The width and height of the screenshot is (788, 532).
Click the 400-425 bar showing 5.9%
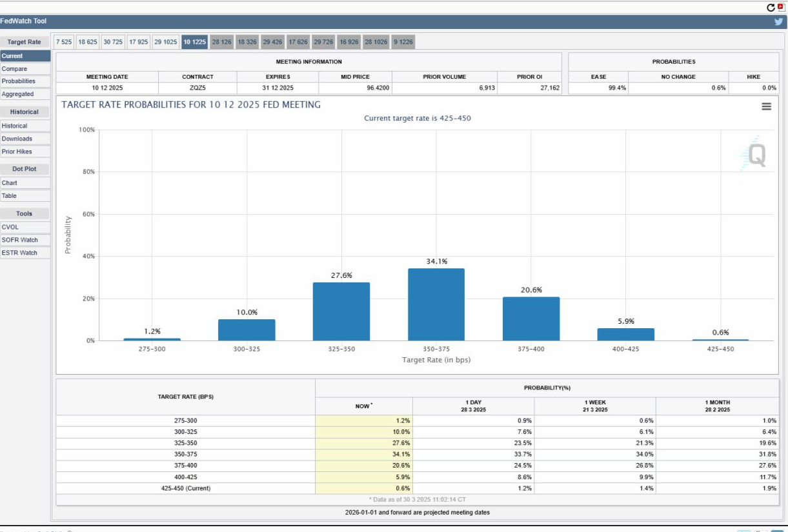coord(626,334)
